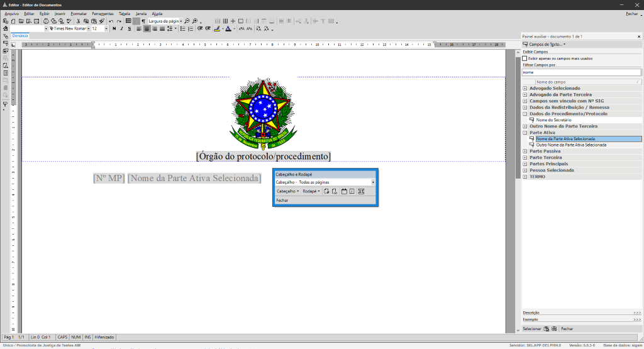Click insert date calendar icon in header toolbar
The width and height of the screenshot is (644, 349).
point(344,191)
